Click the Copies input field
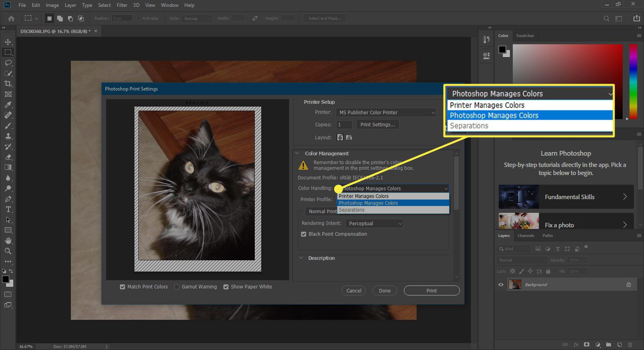 pos(344,125)
